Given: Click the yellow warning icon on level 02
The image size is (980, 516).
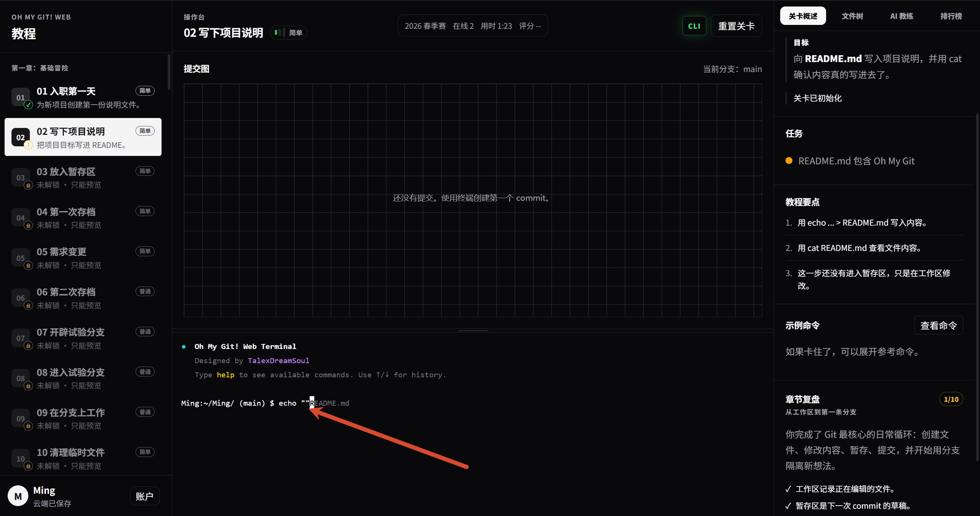Looking at the screenshot, I should point(28,145).
